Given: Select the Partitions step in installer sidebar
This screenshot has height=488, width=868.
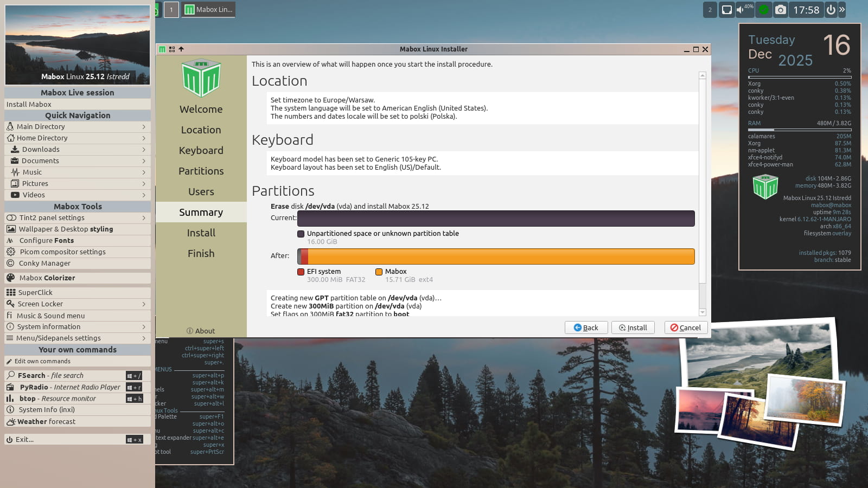Looking at the screenshot, I should pyautogui.click(x=201, y=171).
